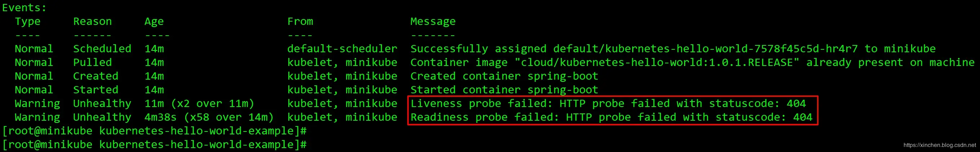Open the xinchen.blog.csdn.net watermark link
The width and height of the screenshot is (980, 152).
point(940,145)
